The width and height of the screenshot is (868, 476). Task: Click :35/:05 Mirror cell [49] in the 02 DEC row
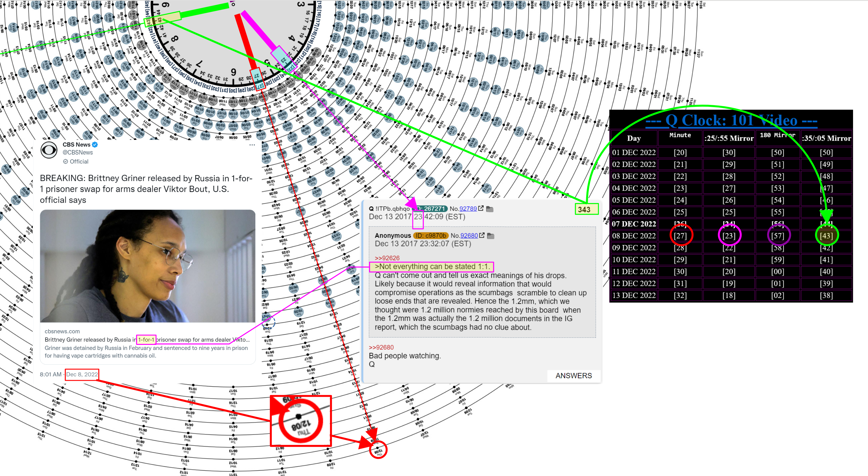point(826,164)
